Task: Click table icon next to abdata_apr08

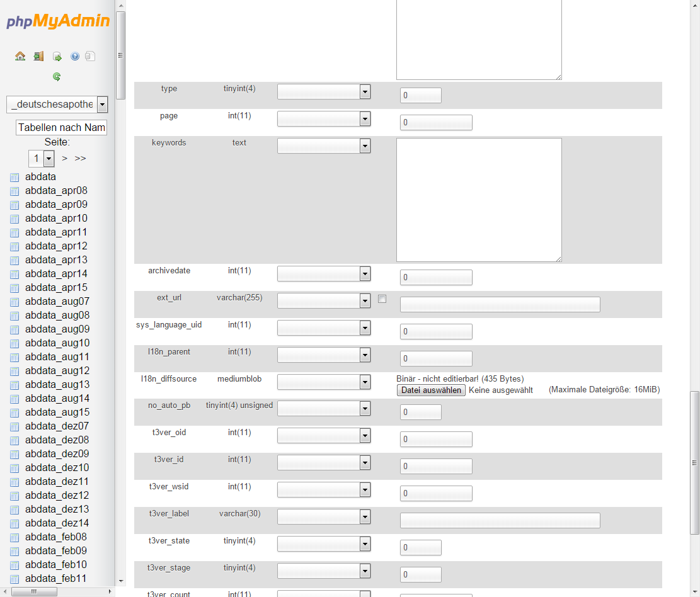Action: coord(14,191)
